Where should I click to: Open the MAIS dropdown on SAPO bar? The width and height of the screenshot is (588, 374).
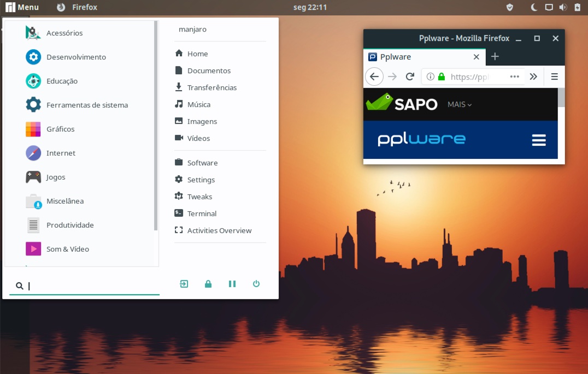[458, 104]
